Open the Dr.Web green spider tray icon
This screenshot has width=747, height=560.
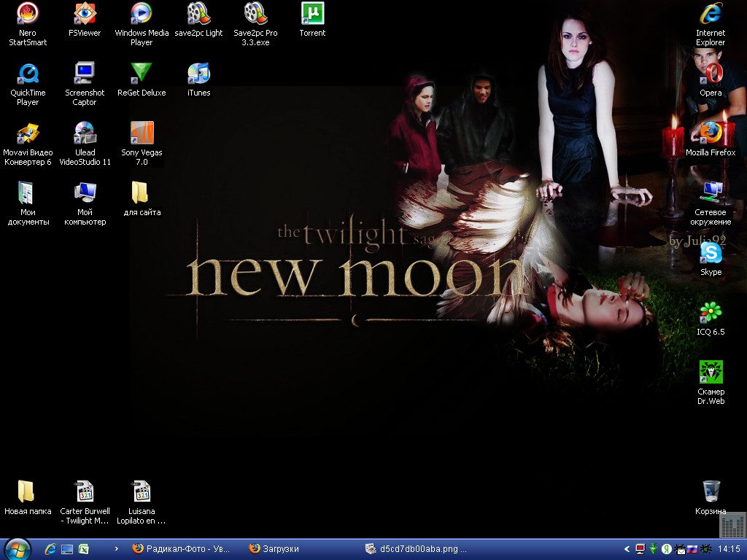705,549
